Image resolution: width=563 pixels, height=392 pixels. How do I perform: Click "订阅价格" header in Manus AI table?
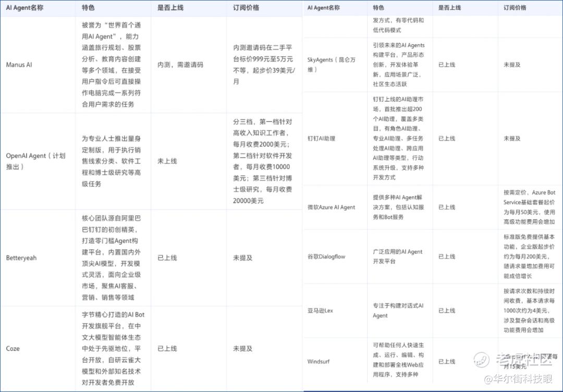coord(246,7)
